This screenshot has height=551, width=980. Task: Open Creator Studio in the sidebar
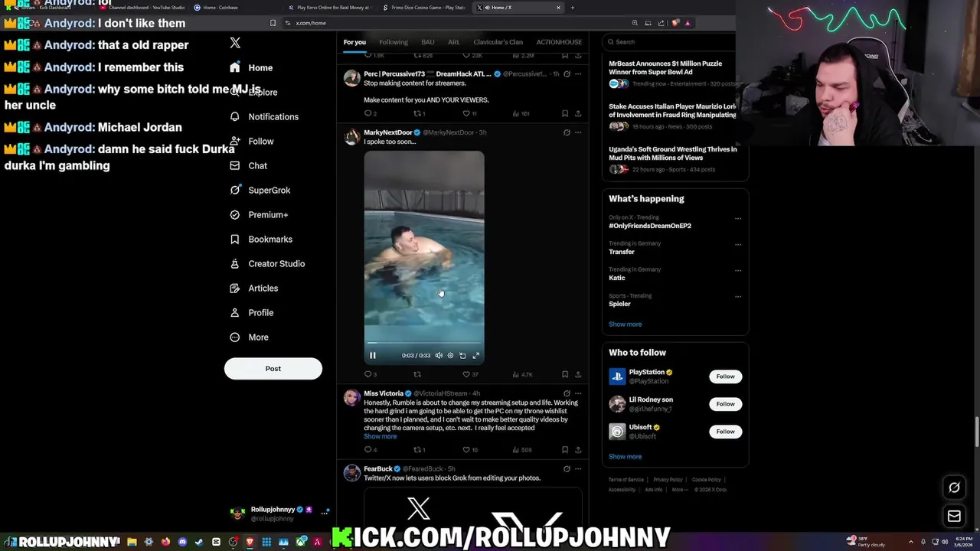tap(266, 263)
